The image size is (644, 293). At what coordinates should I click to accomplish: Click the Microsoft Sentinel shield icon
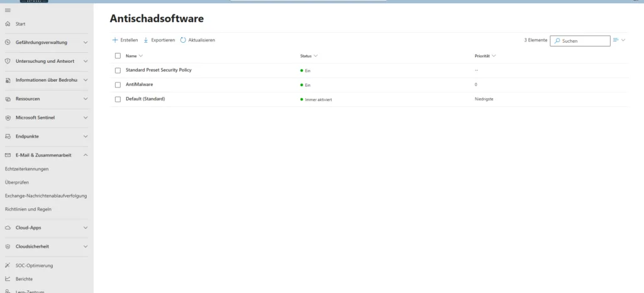click(x=8, y=118)
